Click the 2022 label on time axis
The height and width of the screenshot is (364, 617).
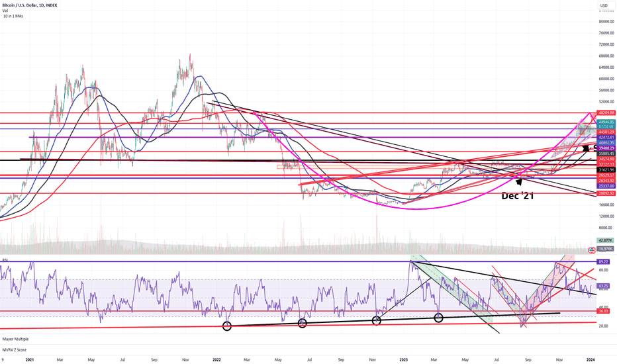[x=216, y=359]
